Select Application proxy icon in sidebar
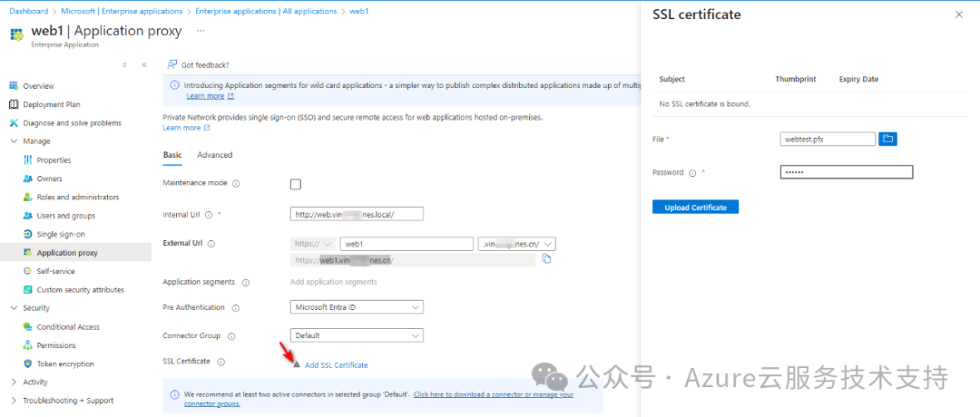 pyautogui.click(x=27, y=253)
